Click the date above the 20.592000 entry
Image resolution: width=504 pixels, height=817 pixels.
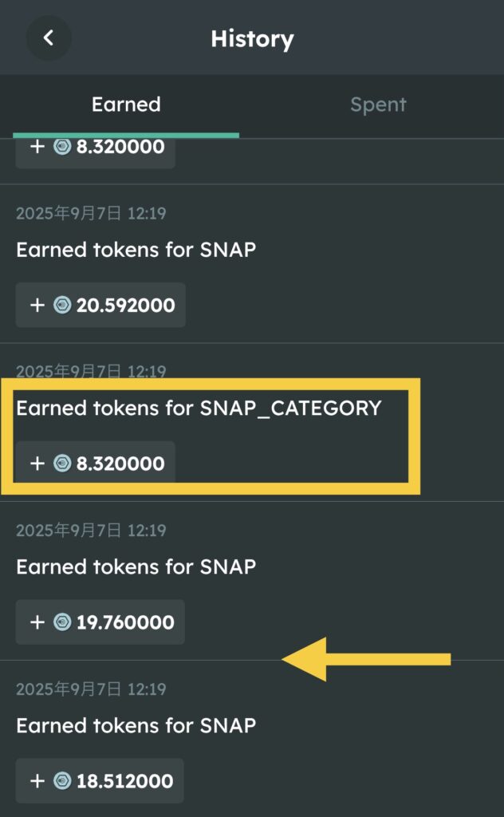91,213
